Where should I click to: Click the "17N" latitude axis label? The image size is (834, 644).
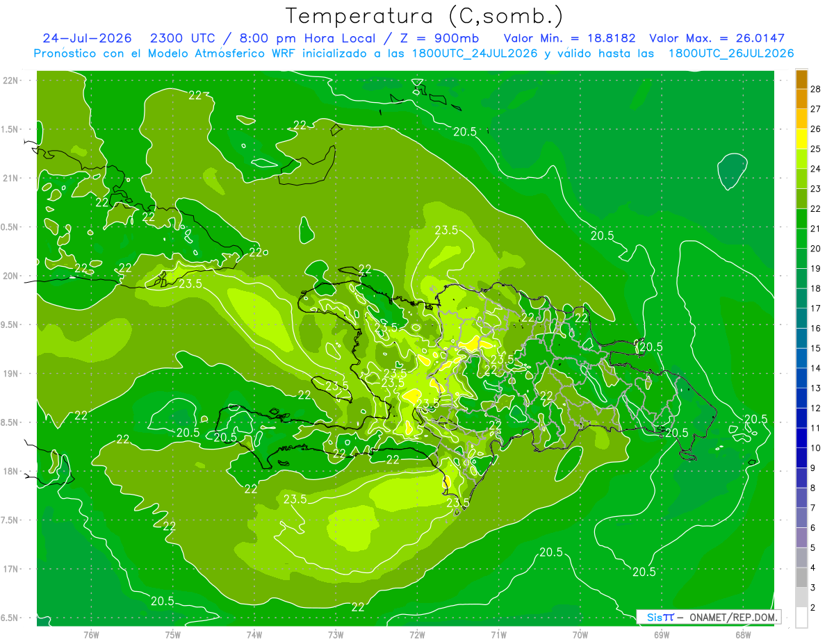pos(11,569)
